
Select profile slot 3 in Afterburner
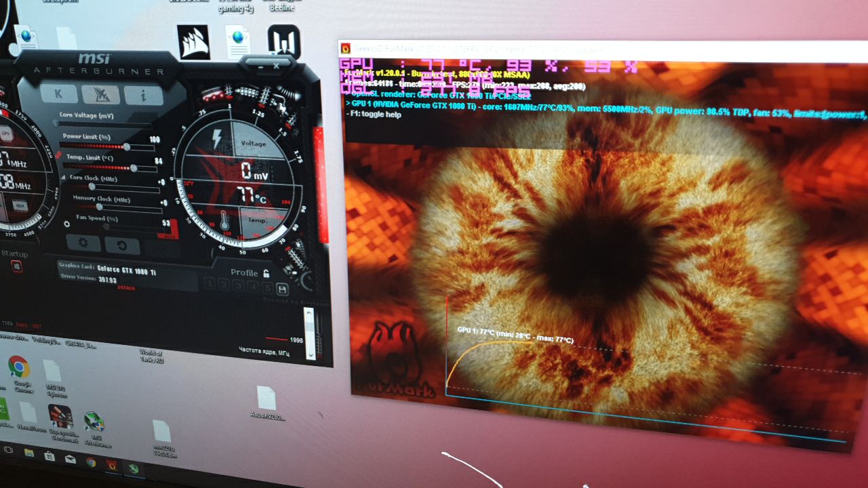click(239, 287)
